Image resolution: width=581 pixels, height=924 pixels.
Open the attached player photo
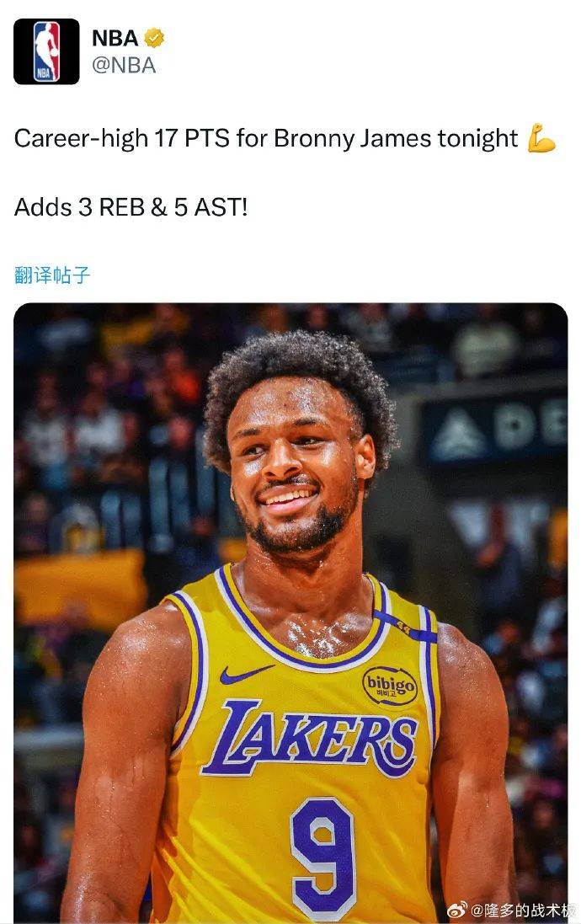pos(290,613)
